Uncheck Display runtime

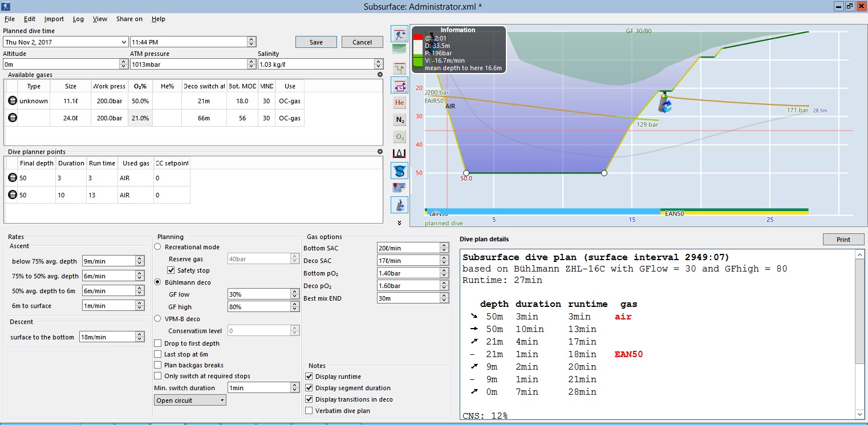pyautogui.click(x=309, y=377)
